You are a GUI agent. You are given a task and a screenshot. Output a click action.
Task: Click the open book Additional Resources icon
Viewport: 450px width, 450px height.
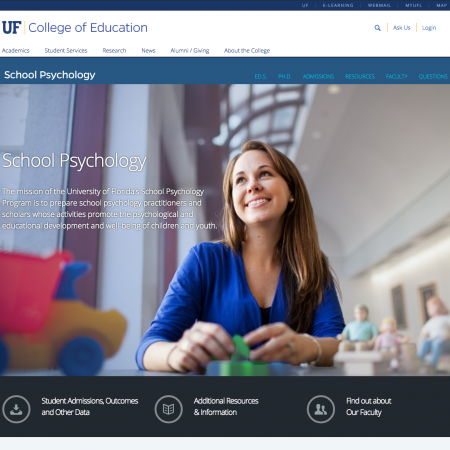(168, 409)
